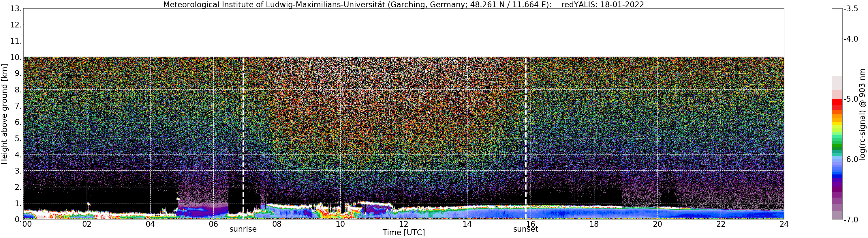Screen dimensions: 868x238
Task: Click the 'Height above ground [km]' axis label
Action: tap(4, 114)
